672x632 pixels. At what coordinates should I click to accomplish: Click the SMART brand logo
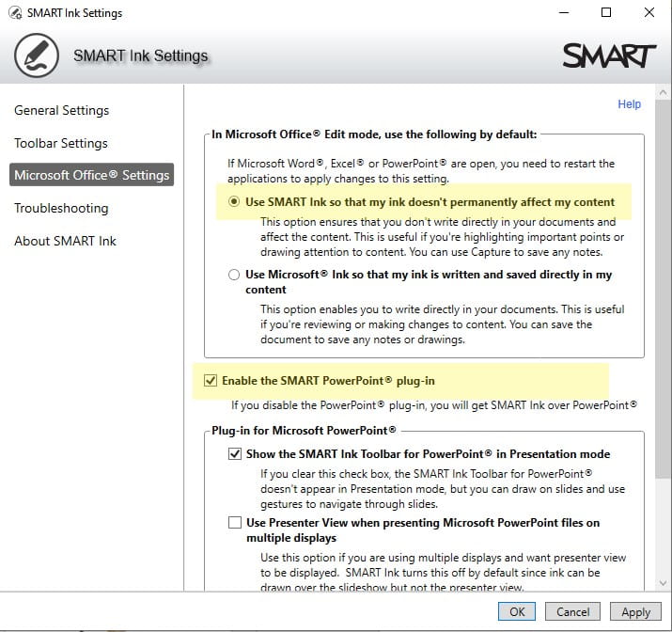(x=609, y=56)
